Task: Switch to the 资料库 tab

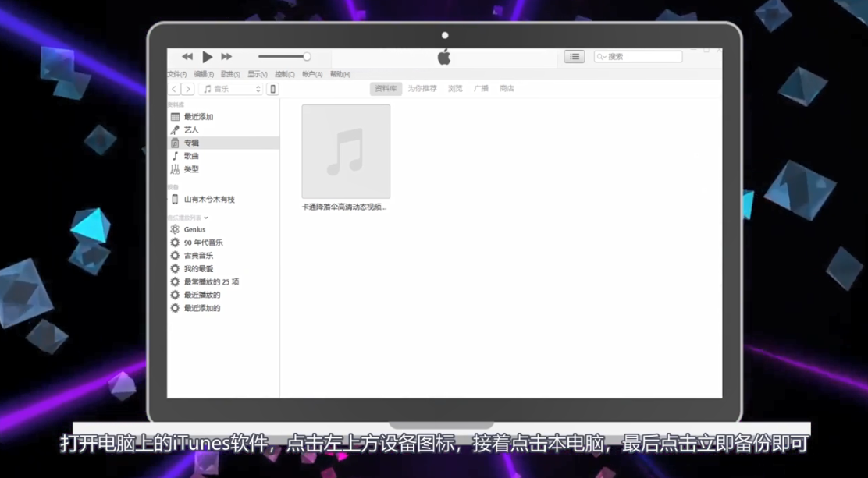Action: coord(386,89)
